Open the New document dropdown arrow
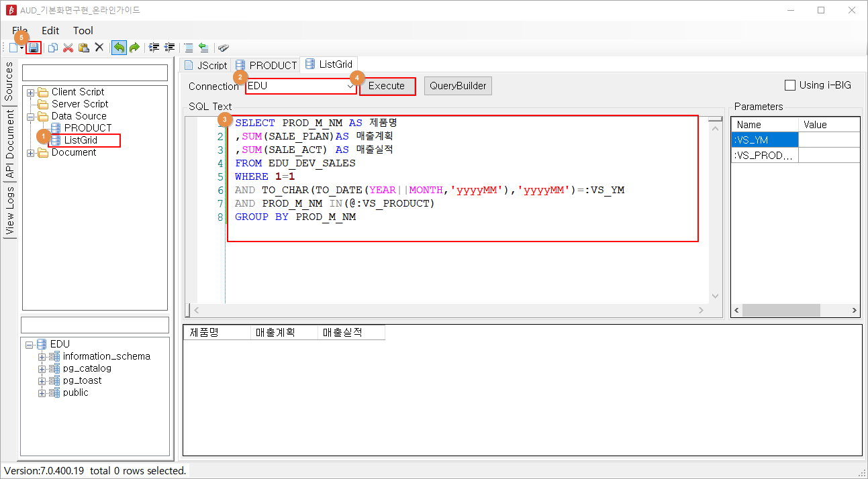 [22, 48]
